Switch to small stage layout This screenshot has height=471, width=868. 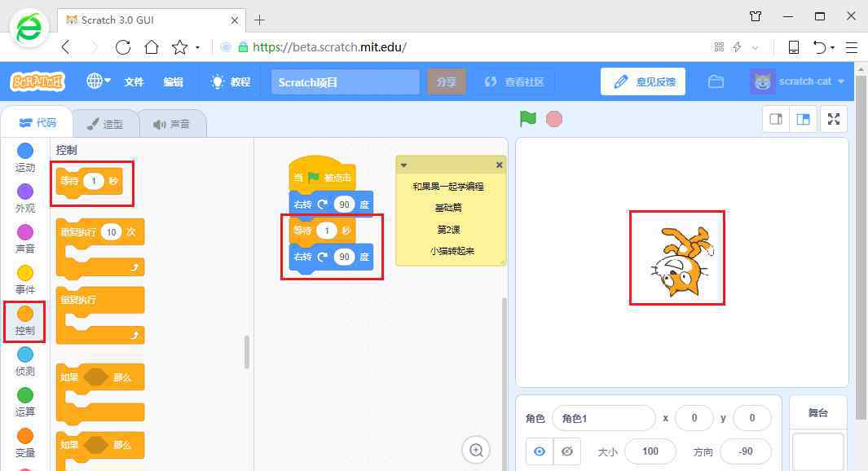click(x=776, y=119)
